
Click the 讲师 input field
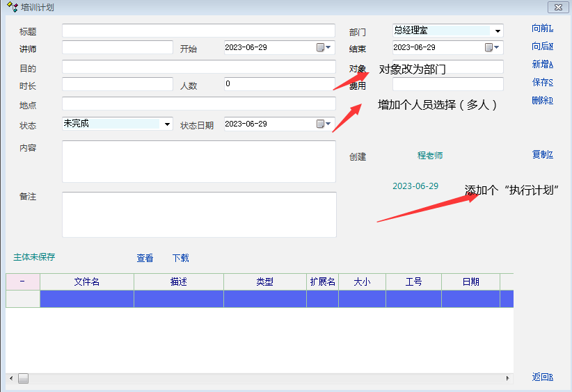point(117,47)
